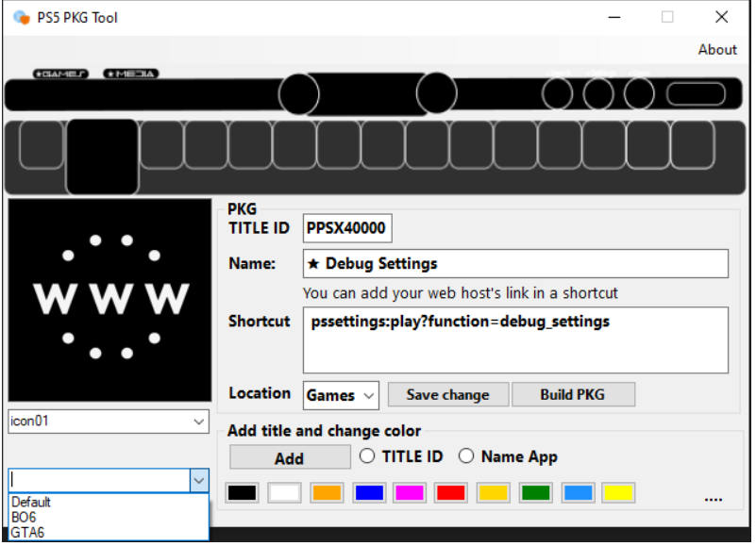
Task: Click the GAMES label in PS5 preview
Action: [x=60, y=74]
